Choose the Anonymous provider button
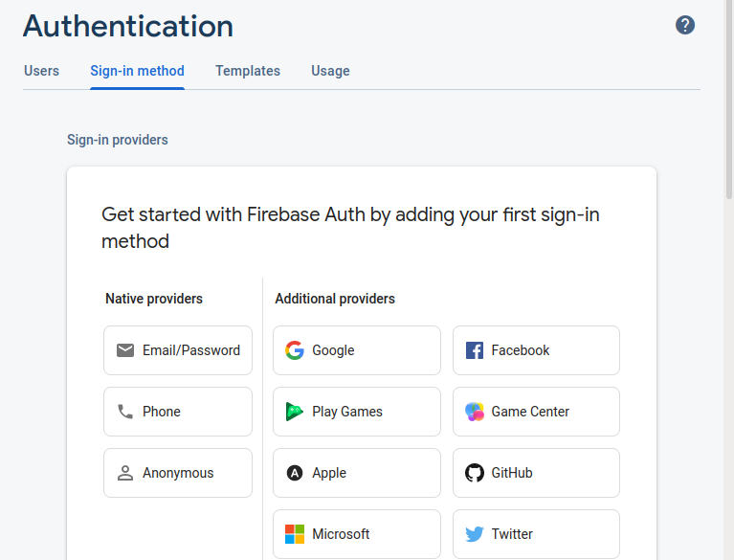 [x=178, y=473]
